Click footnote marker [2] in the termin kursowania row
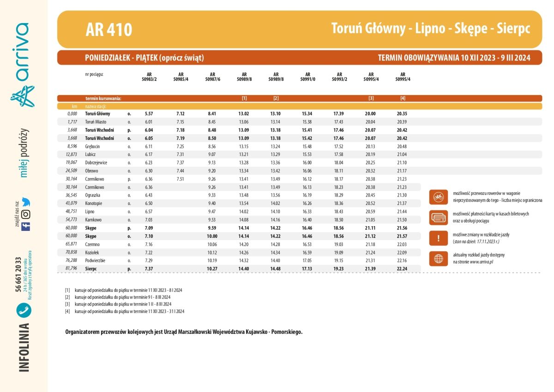 [x=276, y=98]
